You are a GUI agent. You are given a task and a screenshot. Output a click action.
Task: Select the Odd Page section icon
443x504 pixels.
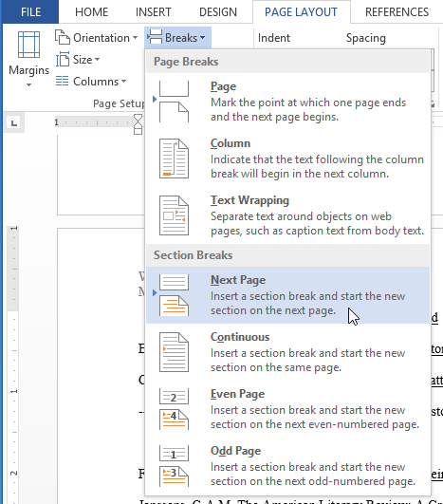(x=174, y=466)
